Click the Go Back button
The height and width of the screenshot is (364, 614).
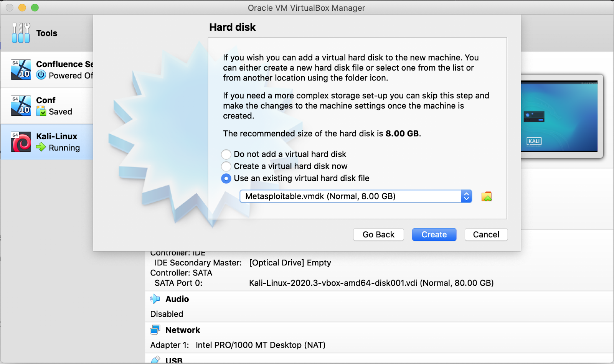[378, 234]
